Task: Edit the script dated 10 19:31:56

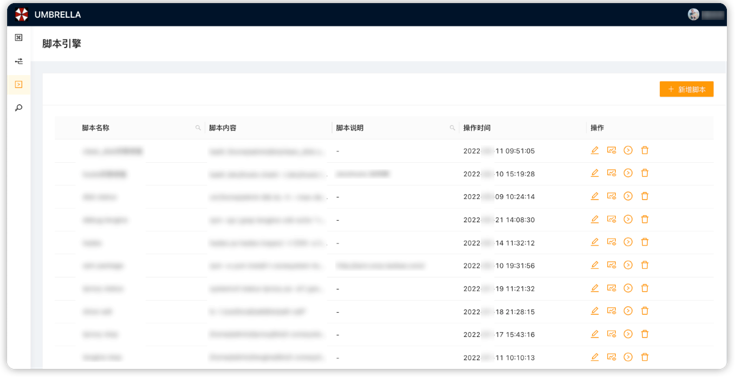Action: (595, 265)
